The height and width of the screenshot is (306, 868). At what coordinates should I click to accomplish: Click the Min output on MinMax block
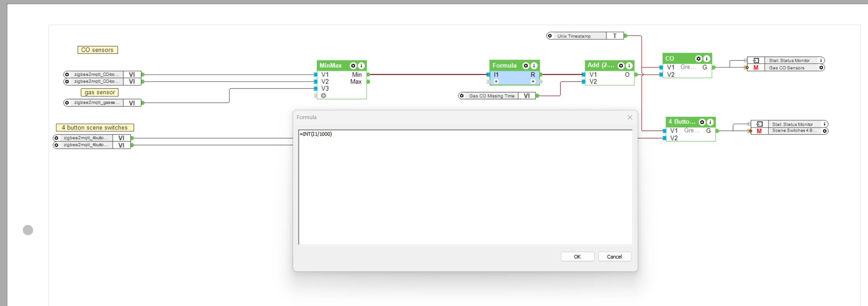click(x=357, y=75)
